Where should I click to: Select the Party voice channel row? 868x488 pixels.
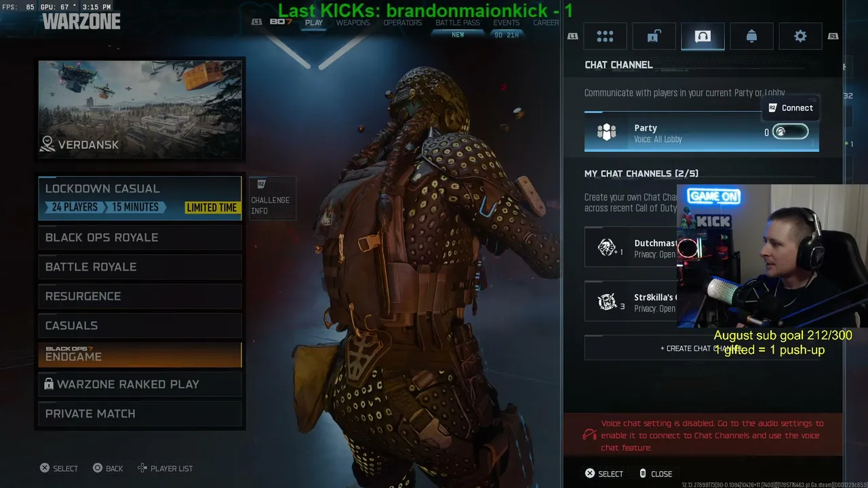(x=701, y=132)
